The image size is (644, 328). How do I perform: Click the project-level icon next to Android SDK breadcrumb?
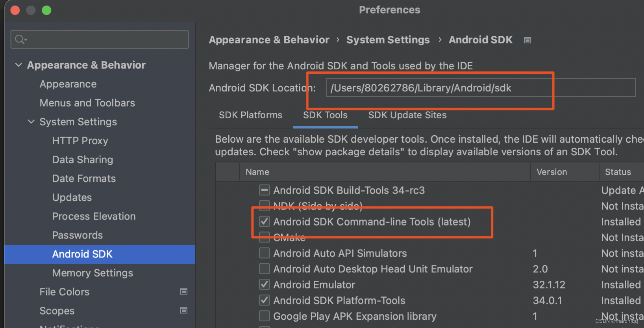[x=527, y=40]
